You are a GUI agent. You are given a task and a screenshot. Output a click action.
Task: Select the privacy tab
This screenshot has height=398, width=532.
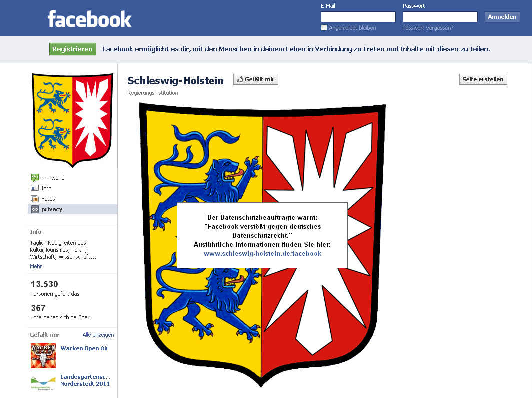pyautogui.click(x=72, y=209)
